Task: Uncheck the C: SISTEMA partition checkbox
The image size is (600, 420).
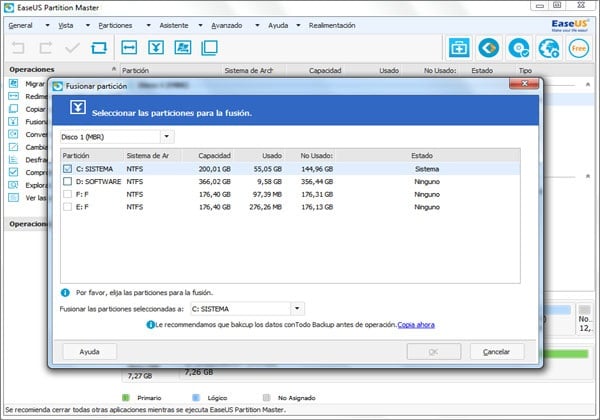Action: pos(67,169)
